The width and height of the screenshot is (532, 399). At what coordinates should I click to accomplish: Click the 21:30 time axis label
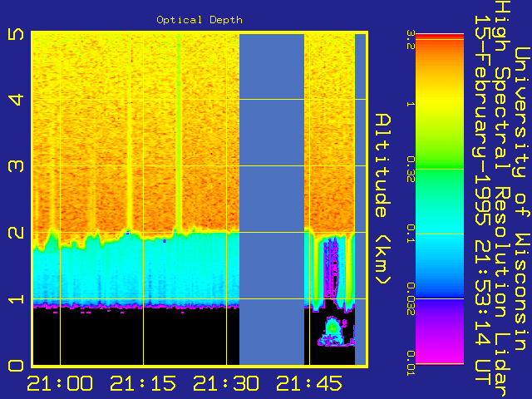[226, 383]
